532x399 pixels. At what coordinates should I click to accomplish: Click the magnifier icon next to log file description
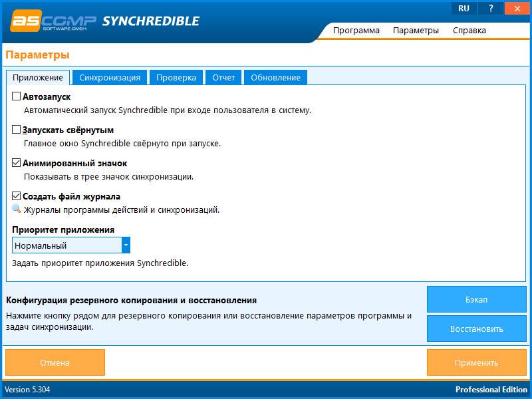tap(16, 209)
